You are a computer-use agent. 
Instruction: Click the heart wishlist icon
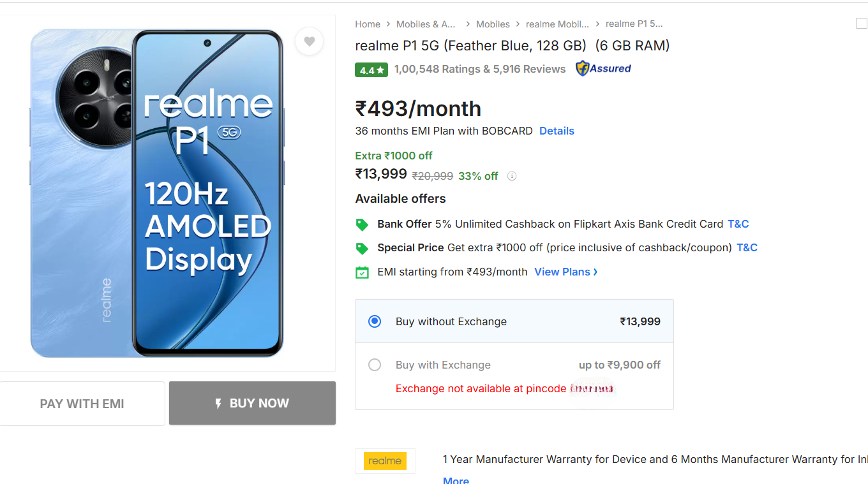(x=309, y=41)
